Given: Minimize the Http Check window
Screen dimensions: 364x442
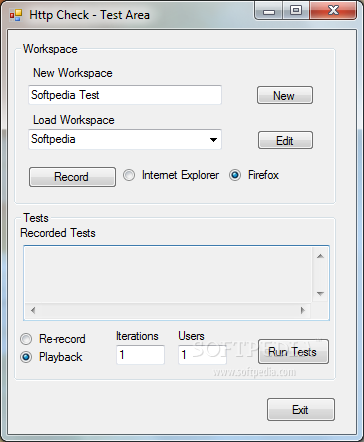Looking at the screenshot, I should (x=269, y=11).
